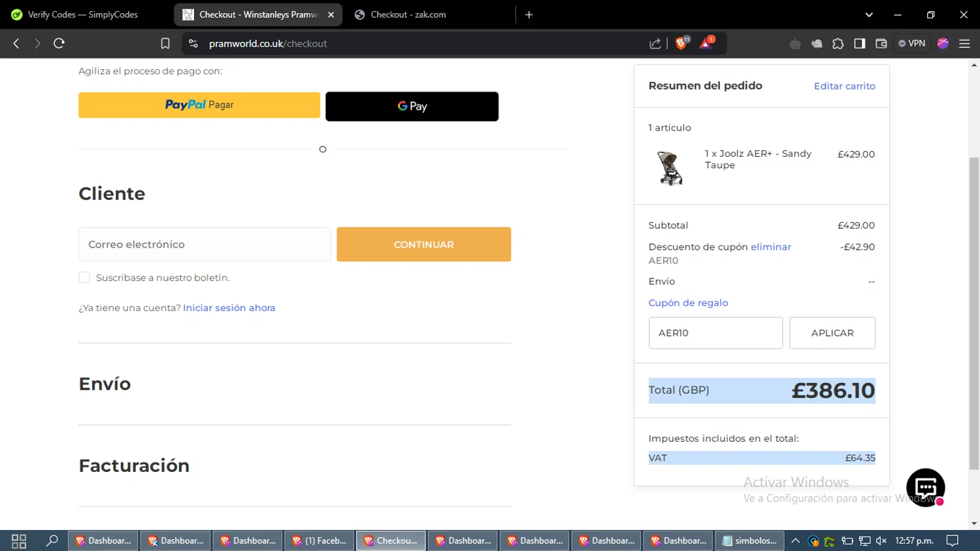Screen dimensions: 980x551
Task: Click the robot extension icon
Action: [795, 44]
